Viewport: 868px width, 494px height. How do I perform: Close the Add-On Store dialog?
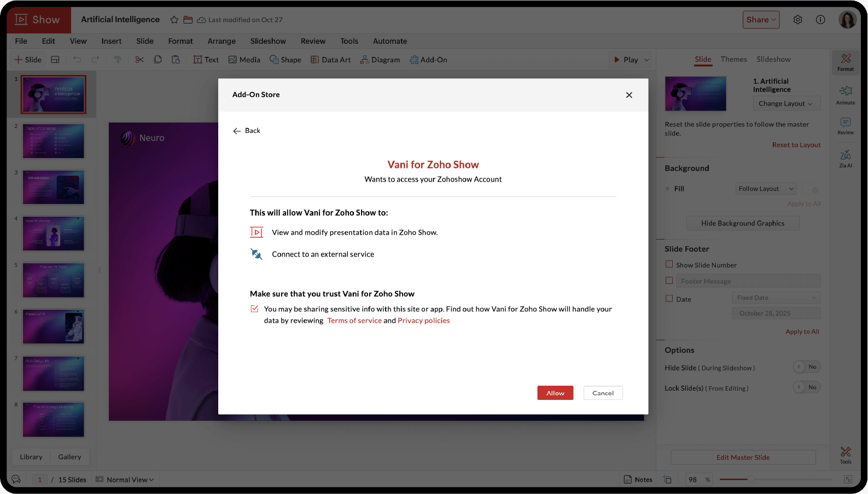click(x=629, y=95)
